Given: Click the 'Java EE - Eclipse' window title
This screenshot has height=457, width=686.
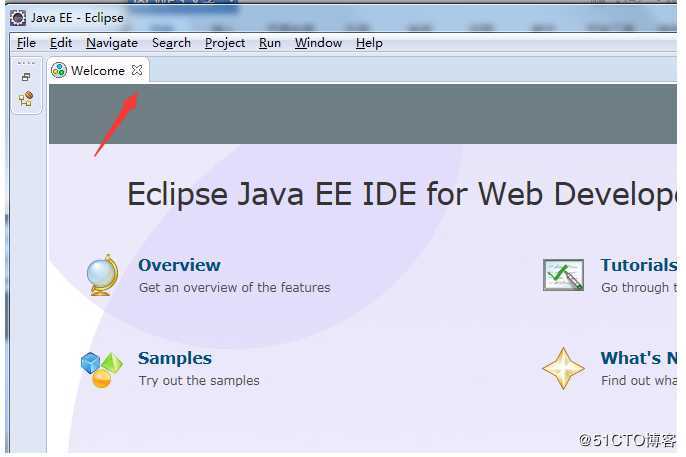Looking at the screenshot, I should (x=77, y=18).
